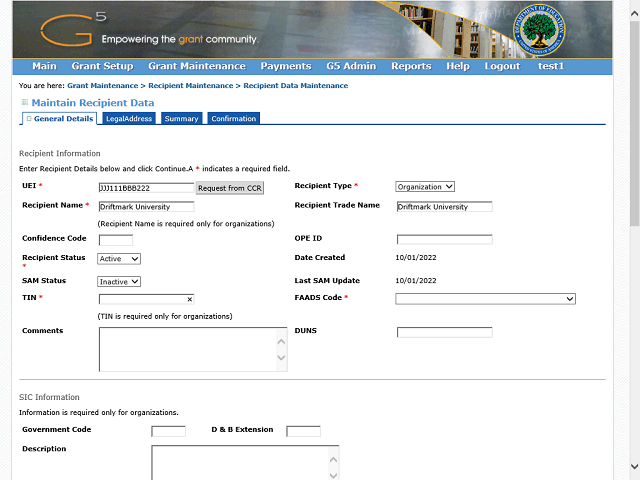Click the Last SAM Update value 10/01/2022

pos(416,281)
